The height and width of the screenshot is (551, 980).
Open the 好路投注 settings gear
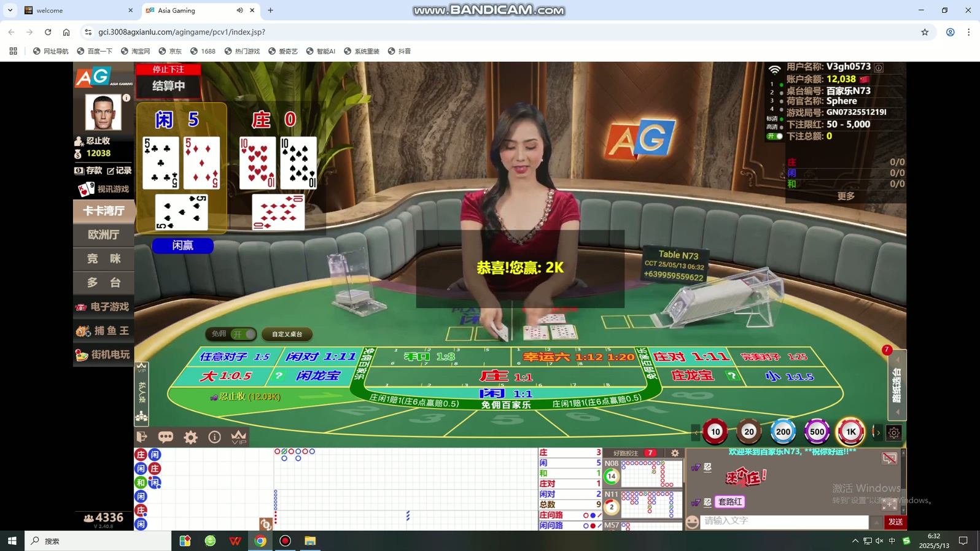pos(675,453)
